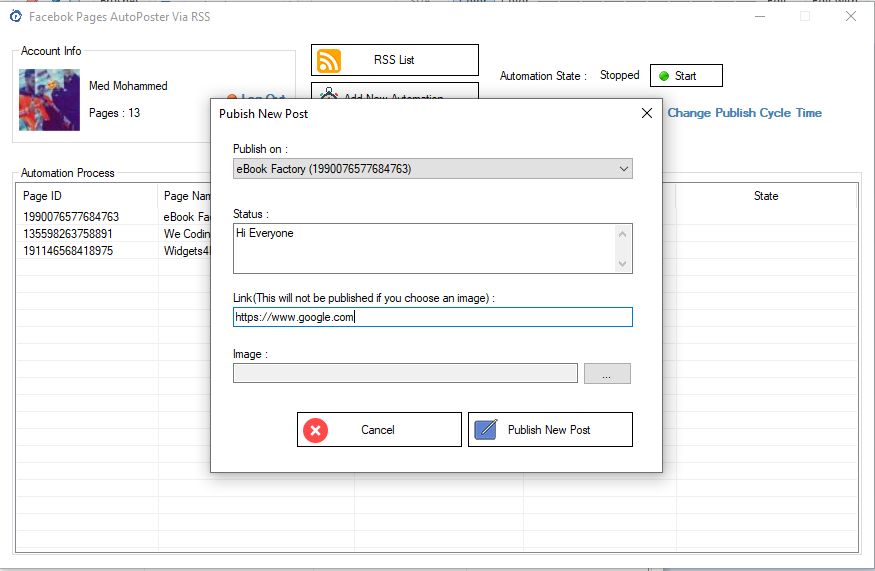Open the RSS List

(x=394, y=60)
